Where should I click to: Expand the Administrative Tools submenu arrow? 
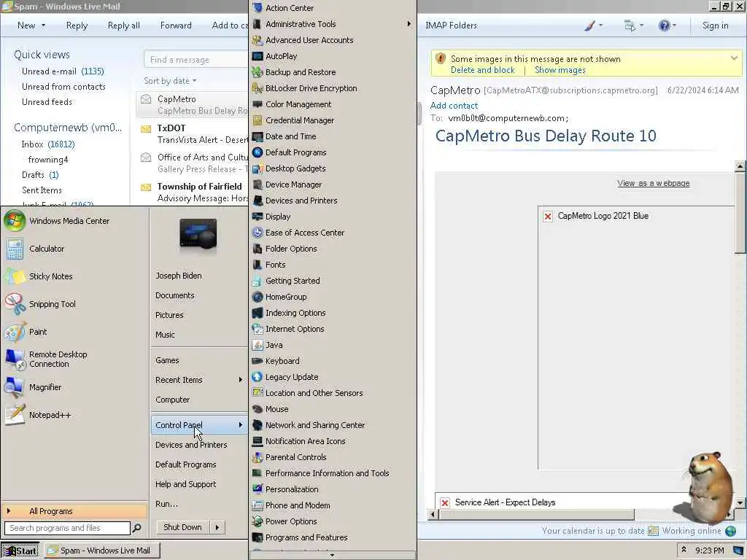point(409,24)
